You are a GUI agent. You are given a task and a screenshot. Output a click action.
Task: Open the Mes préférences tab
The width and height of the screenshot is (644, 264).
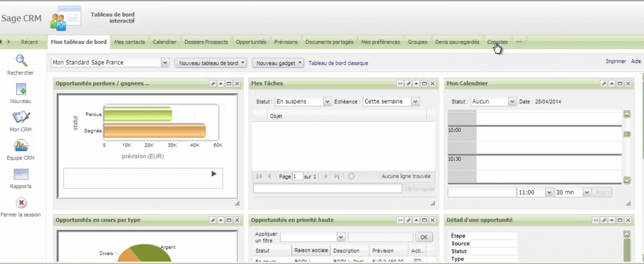pyautogui.click(x=380, y=42)
